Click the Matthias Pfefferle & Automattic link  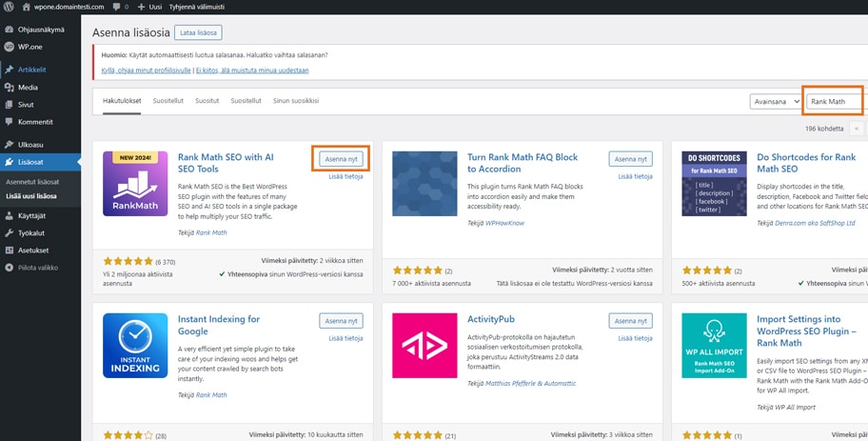click(531, 384)
